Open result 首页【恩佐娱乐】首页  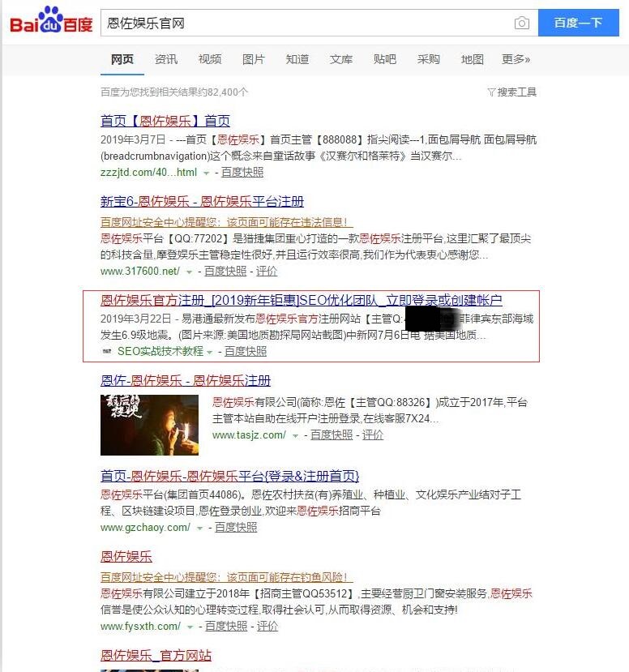coord(165,121)
